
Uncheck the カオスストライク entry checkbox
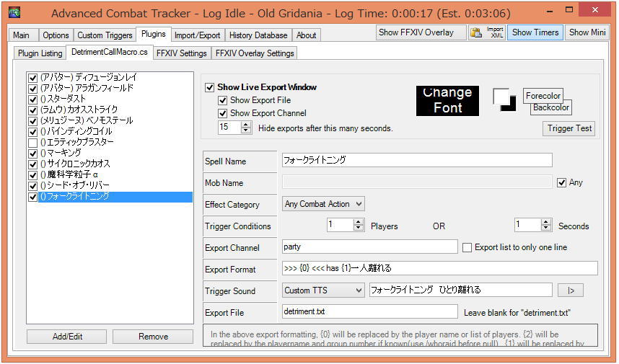33,110
